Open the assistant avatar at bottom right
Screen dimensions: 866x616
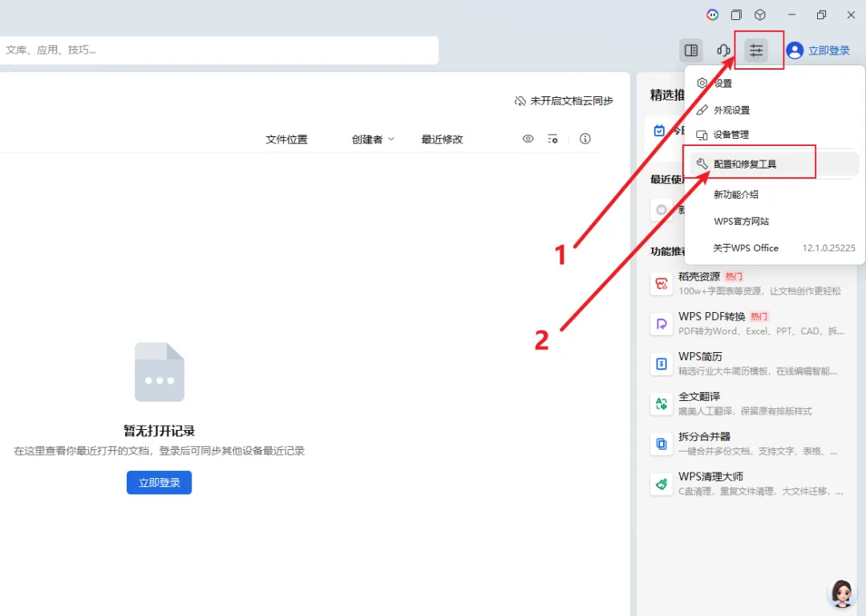pyautogui.click(x=842, y=594)
